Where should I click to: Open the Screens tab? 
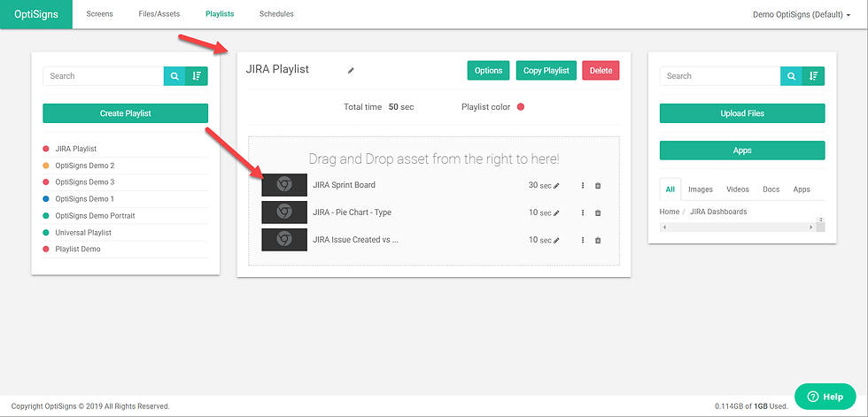(x=99, y=14)
